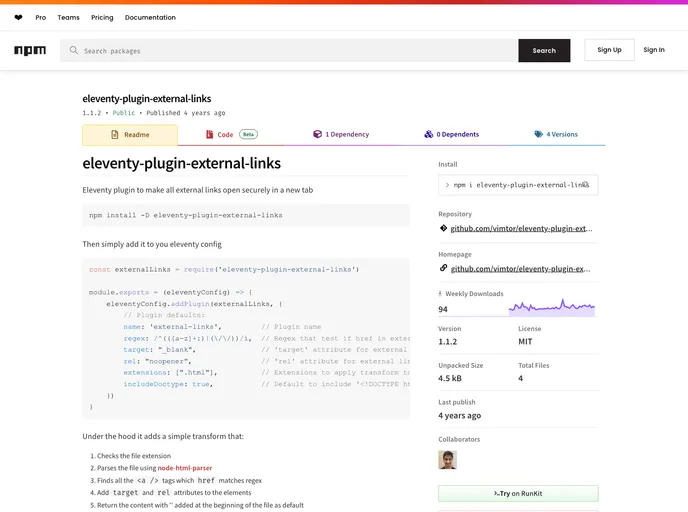Click the Sign In link
Screen dimensions: 688x512
tap(654, 50)
